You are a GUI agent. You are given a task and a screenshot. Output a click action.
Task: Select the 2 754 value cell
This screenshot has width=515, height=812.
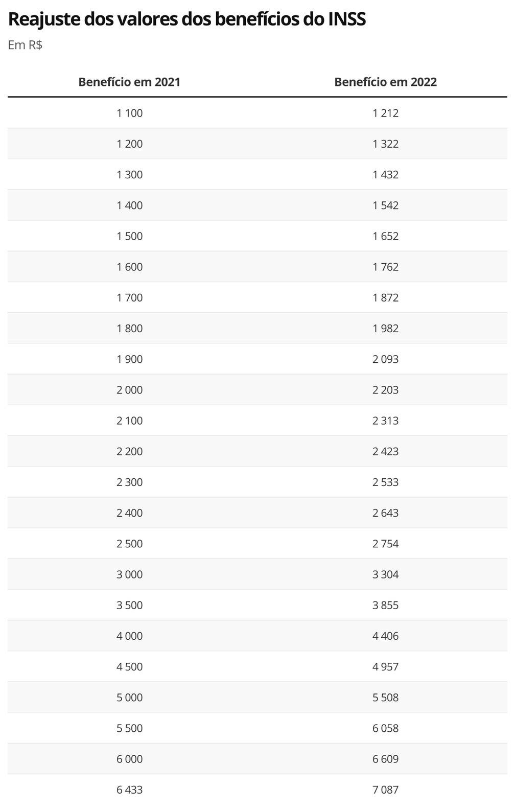pyautogui.click(x=385, y=544)
